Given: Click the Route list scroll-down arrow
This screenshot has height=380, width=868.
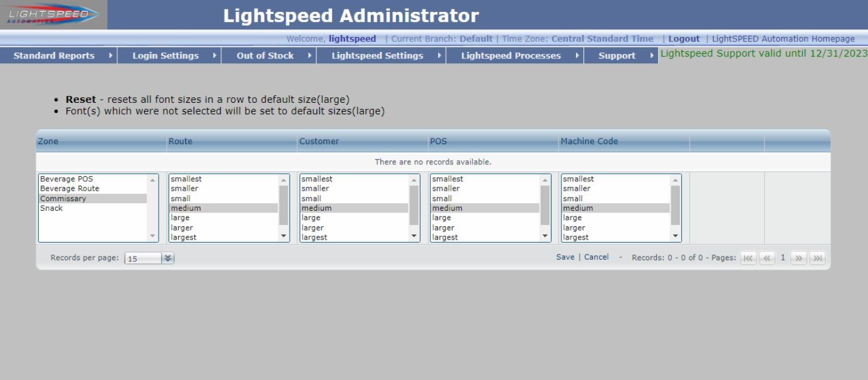Looking at the screenshot, I should pyautogui.click(x=283, y=237).
